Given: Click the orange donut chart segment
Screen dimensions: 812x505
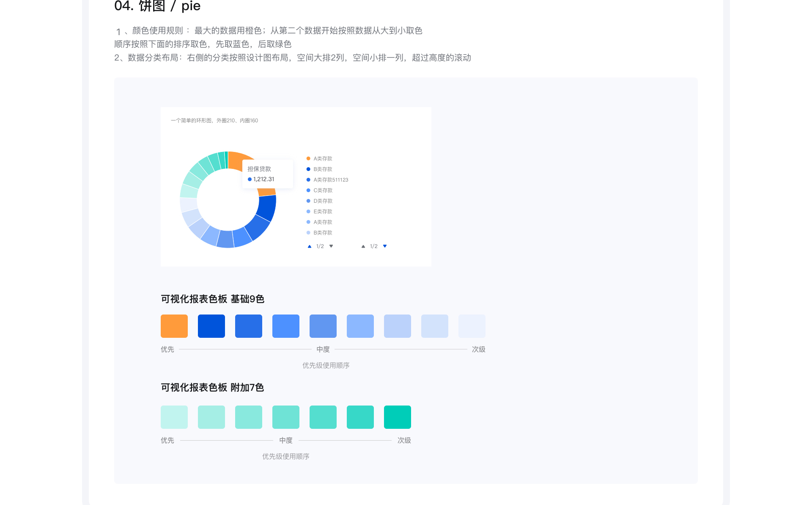Looking at the screenshot, I should tap(235, 160).
